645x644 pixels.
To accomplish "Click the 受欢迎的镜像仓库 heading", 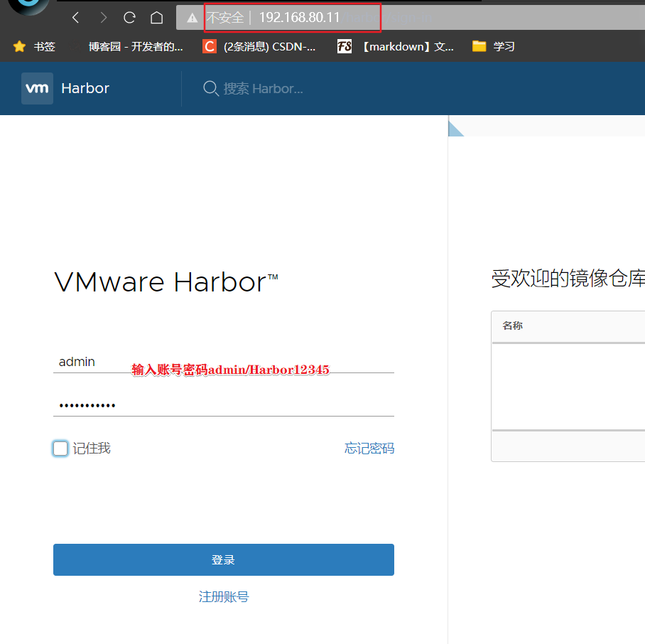I will click(568, 279).
